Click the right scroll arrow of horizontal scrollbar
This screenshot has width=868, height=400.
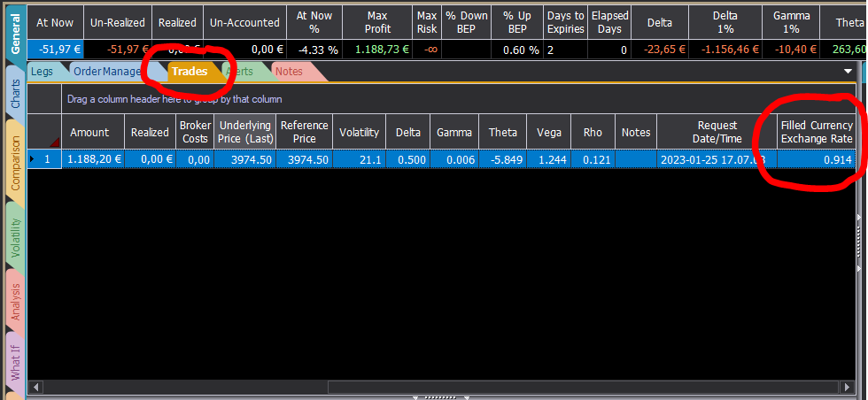pyautogui.click(x=849, y=386)
